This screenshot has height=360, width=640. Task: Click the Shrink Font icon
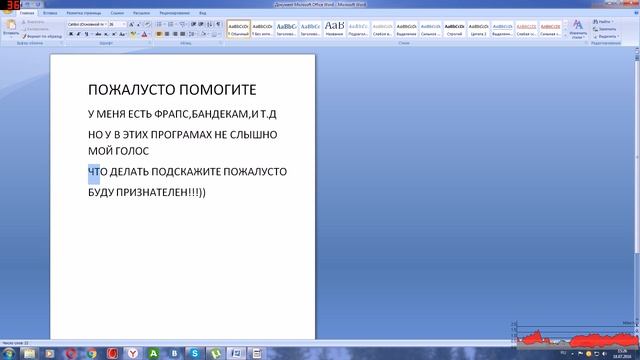139,24
